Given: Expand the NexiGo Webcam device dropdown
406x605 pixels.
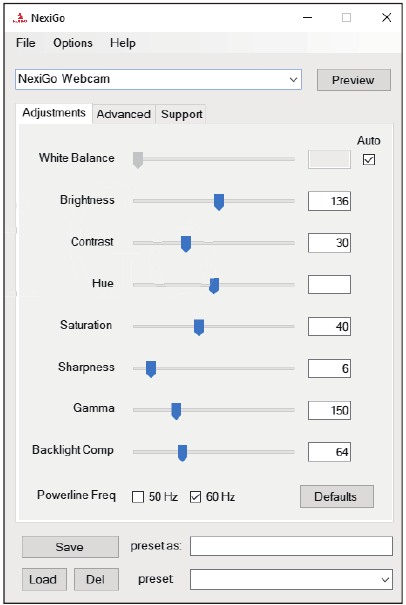Looking at the screenshot, I should 158,79.
